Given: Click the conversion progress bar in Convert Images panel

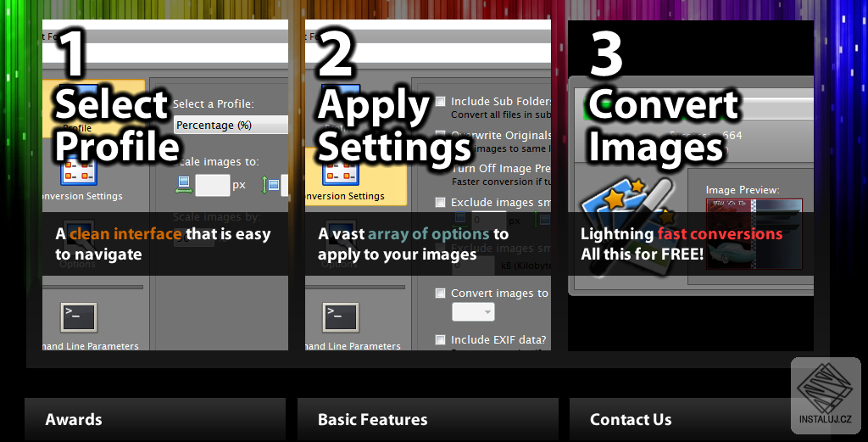Looking at the screenshot, I should [x=698, y=109].
